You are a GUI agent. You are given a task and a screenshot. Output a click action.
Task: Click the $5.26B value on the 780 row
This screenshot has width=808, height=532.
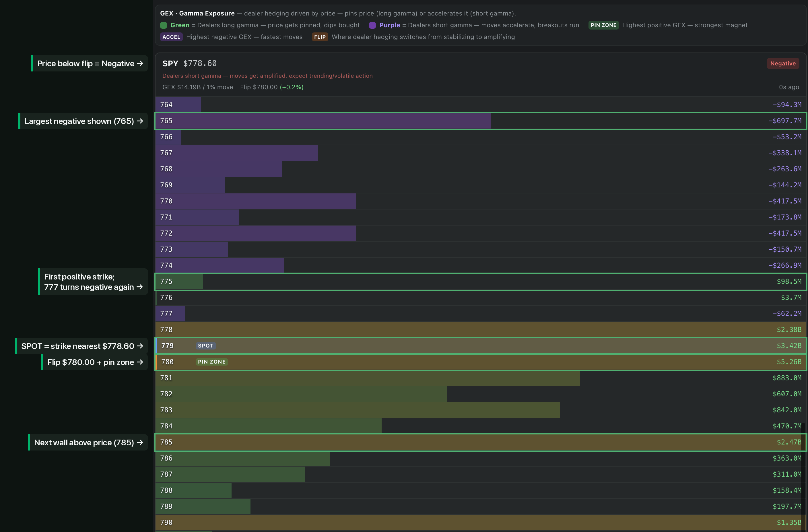point(789,362)
